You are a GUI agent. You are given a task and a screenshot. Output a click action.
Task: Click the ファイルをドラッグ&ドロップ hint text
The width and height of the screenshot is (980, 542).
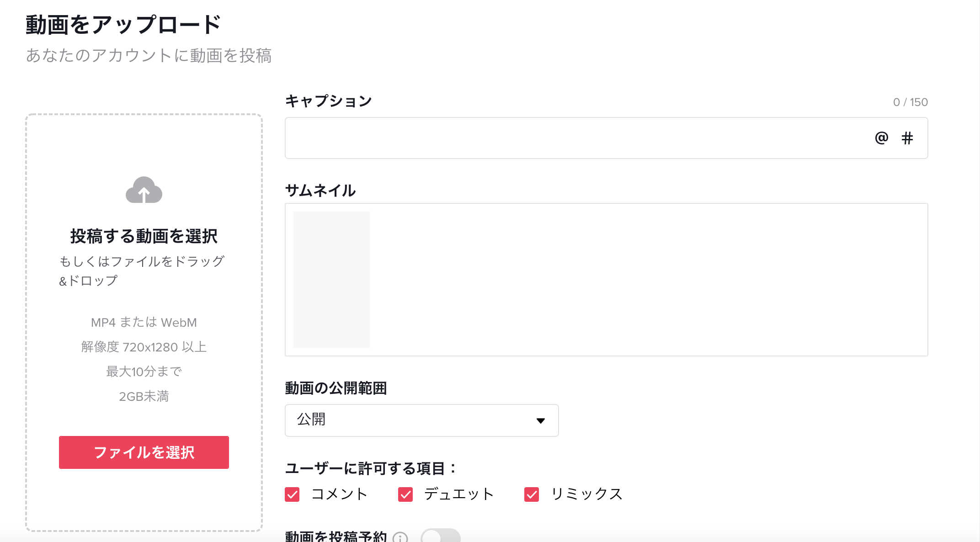pyautogui.click(x=142, y=271)
